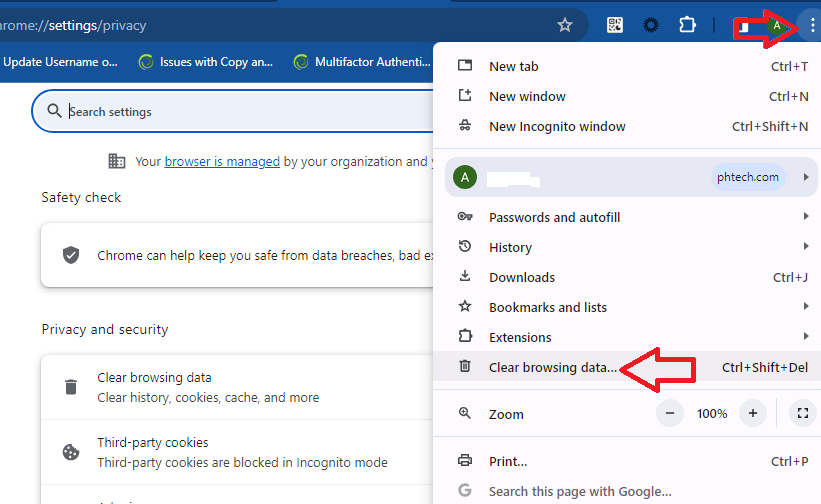821x504 pixels.
Task: Open Downloads from the Chrome menu
Action: [x=627, y=277]
